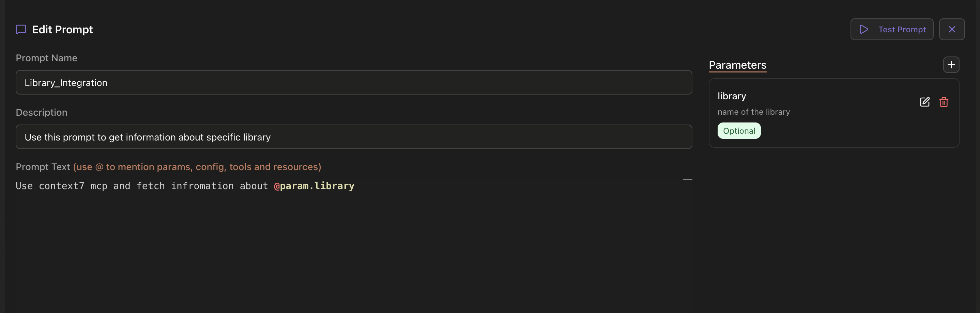Click the Library_Integration name text

click(x=66, y=82)
